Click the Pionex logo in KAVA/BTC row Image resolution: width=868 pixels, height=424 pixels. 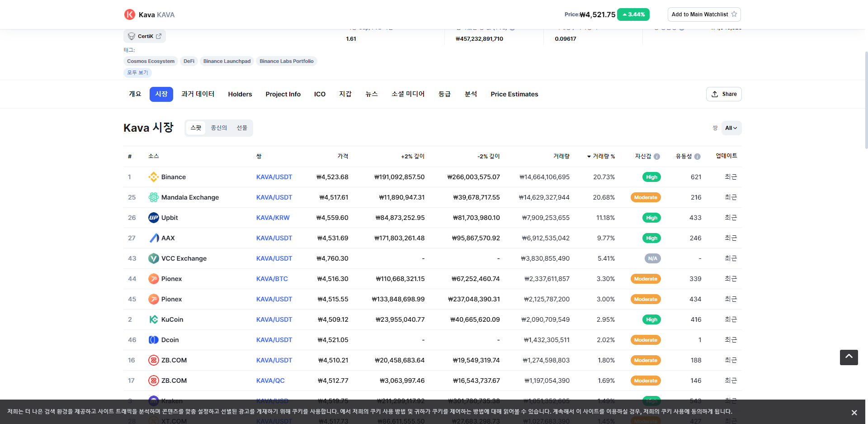pos(154,279)
